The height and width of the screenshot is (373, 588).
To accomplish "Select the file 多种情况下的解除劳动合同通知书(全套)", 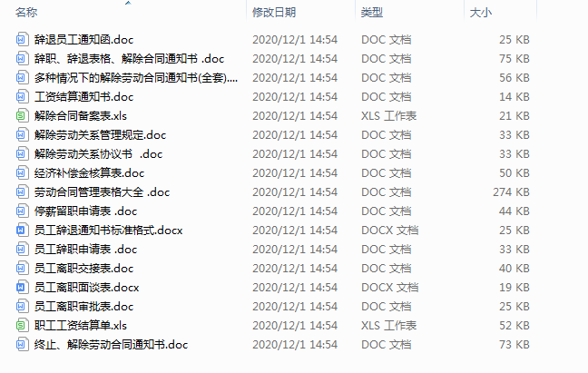I will coord(136,78).
